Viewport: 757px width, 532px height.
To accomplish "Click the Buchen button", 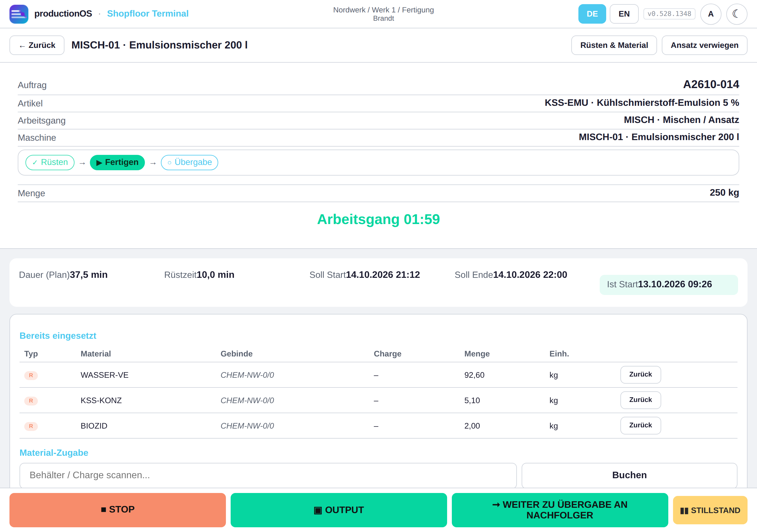I will [629, 475].
